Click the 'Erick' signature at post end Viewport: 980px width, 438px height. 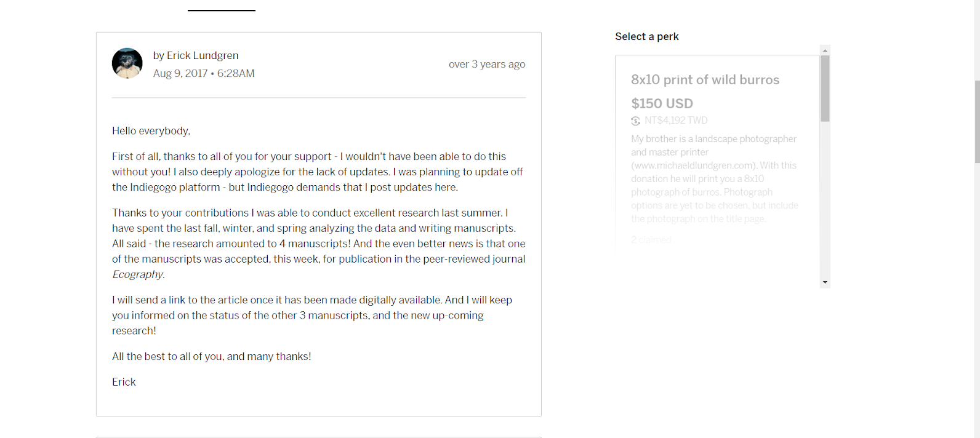pos(124,382)
